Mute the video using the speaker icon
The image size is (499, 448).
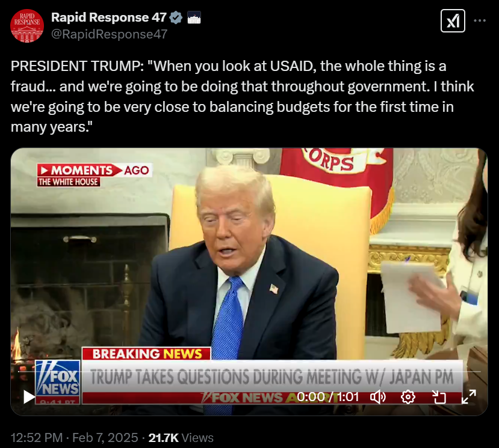point(378,397)
